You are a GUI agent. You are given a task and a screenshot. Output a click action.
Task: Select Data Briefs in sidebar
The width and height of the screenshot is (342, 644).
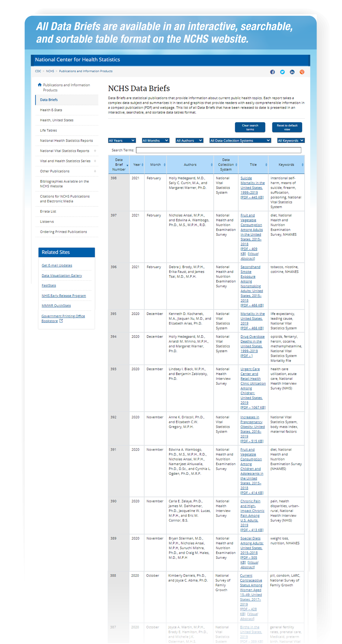(67, 100)
